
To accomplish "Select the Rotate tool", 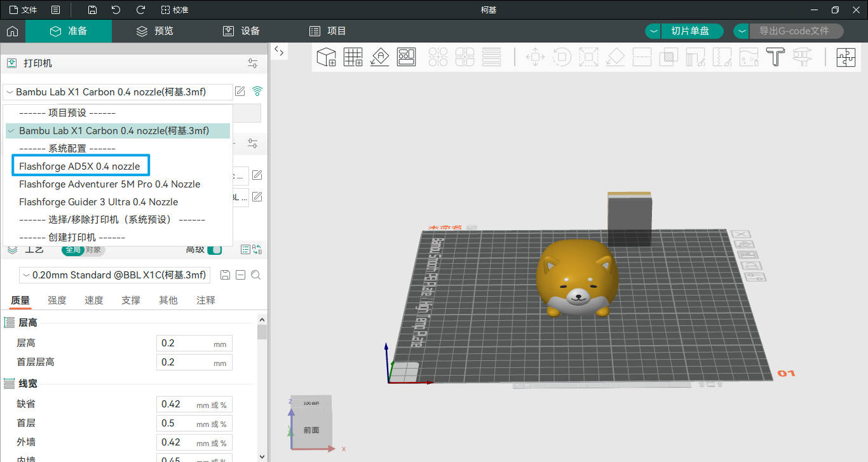I will [x=562, y=57].
